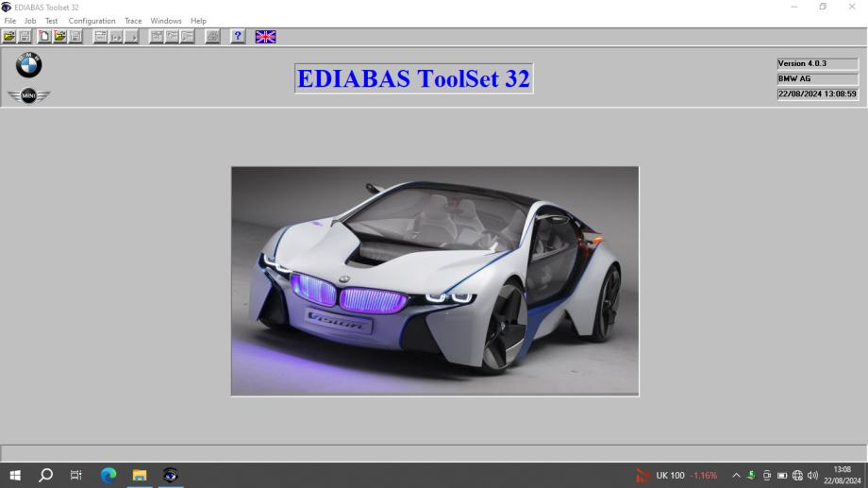This screenshot has height=488, width=868.
Task: Open the taskbar clock showing 13:08
Action: tap(842, 476)
